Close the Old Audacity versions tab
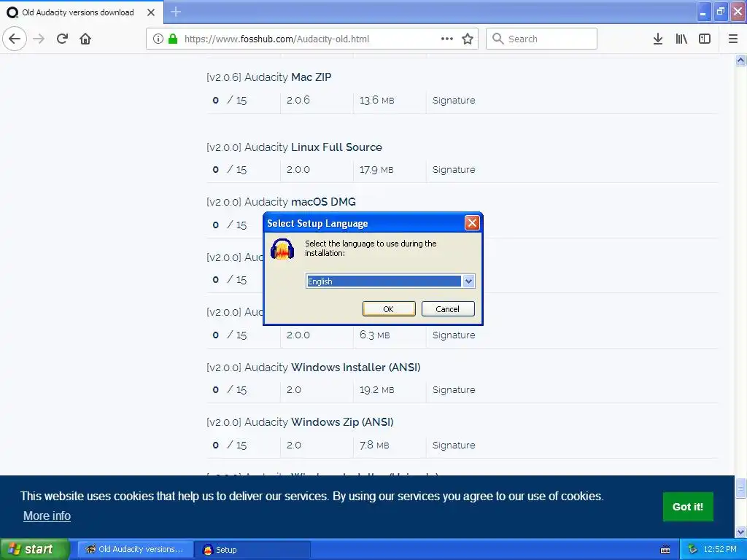747x560 pixels. tap(151, 12)
